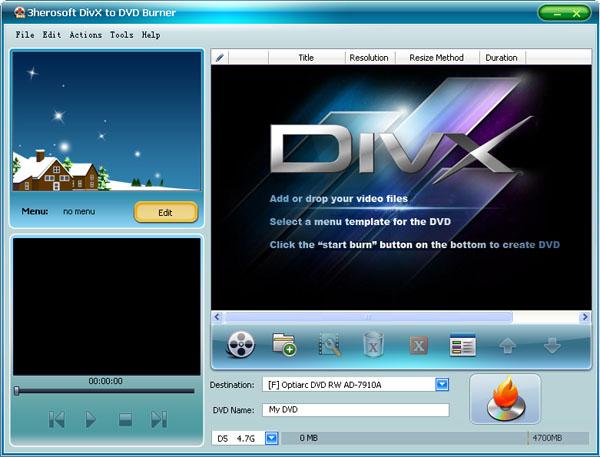
Task: Click the winter house menu template thumbnail
Action: pyautogui.click(x=107, y=121)
